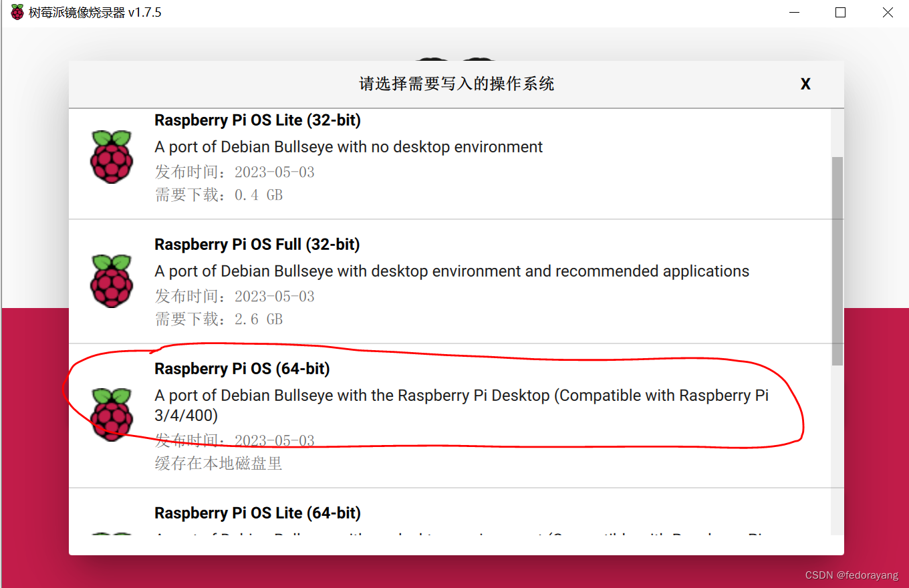Click the '需要下载：0.4 GB' download size text
909x588 pixels.
pyautogui.click(x=219, y=195)
